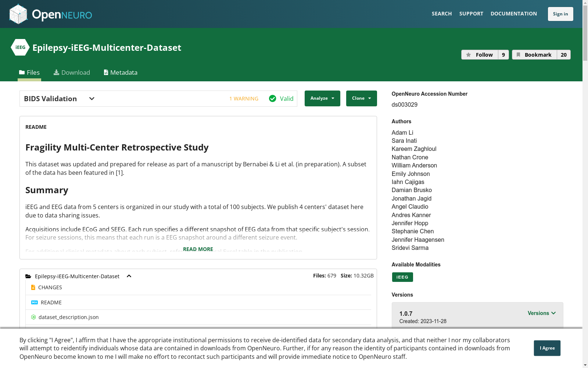Open the README file row
588x368 pixels.
(198, 302)
